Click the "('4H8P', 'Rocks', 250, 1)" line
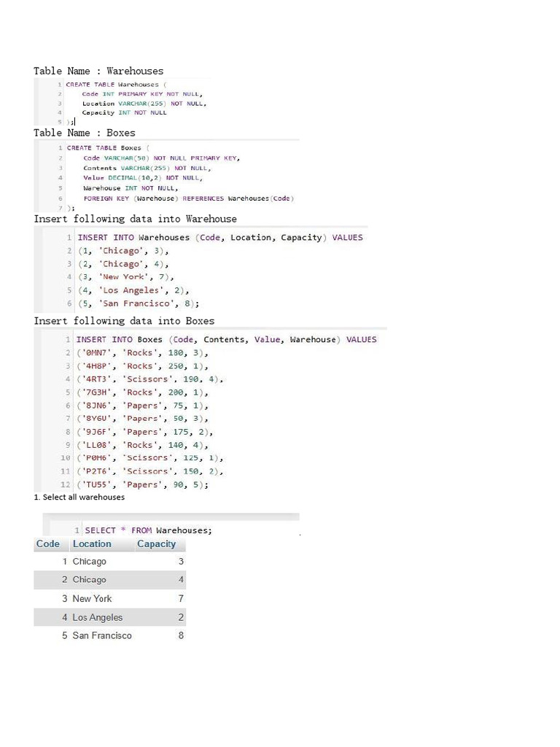The height and width of the screenshot is (747, 560). tap(142, 366)
